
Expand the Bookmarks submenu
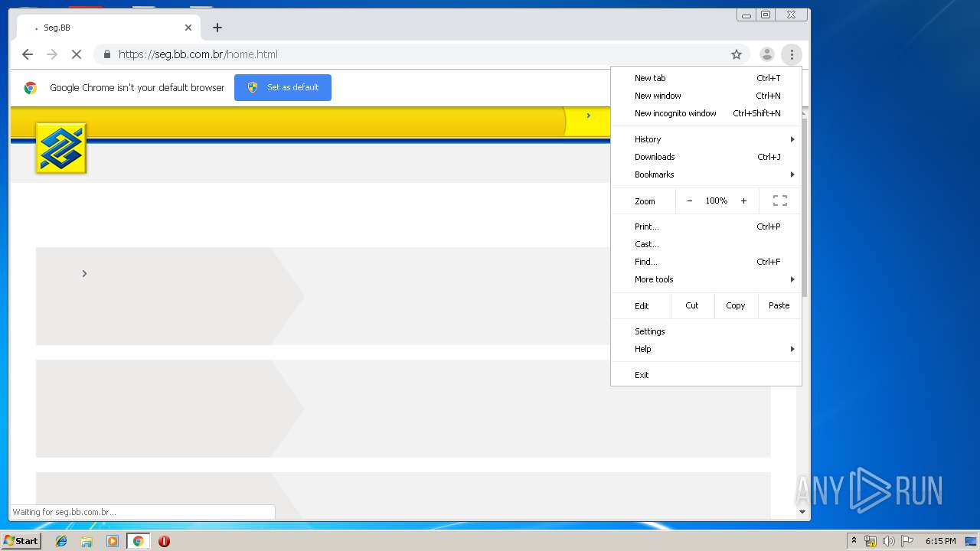706,174
